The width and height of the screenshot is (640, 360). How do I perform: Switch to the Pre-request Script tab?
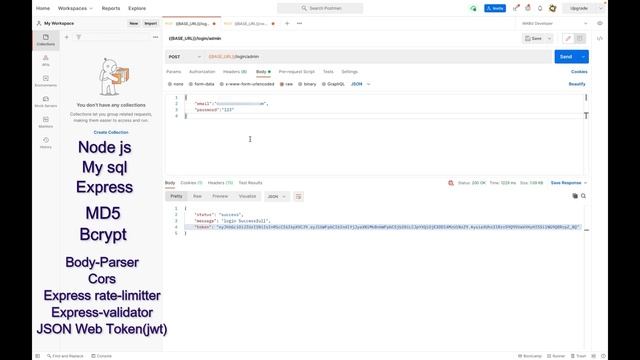click(x=297, y=72)
